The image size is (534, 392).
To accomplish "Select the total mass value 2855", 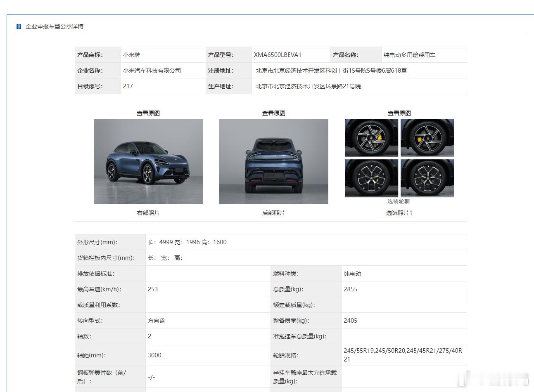I will coord(350,289).
